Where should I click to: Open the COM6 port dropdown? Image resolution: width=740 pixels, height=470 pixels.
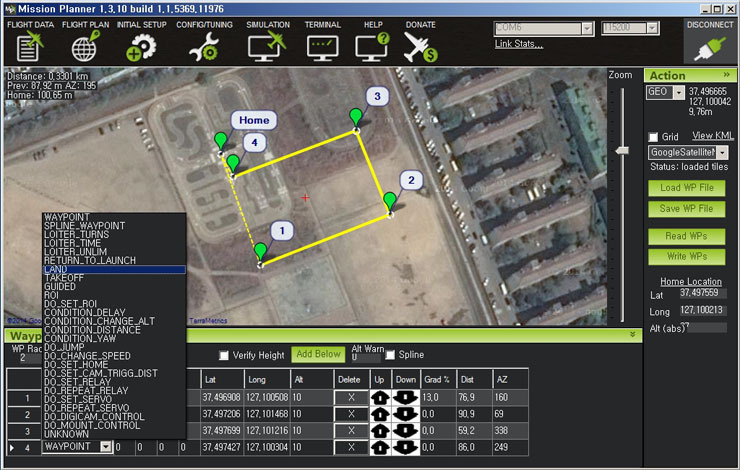587,28
